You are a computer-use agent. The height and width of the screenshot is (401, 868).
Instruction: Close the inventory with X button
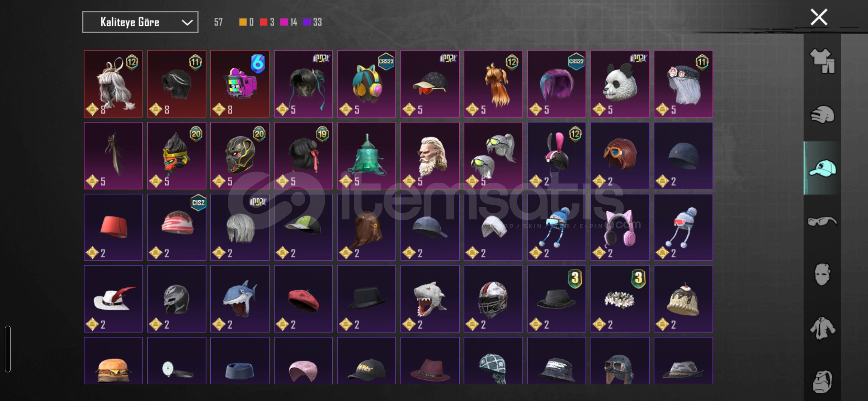coord(819,17)
